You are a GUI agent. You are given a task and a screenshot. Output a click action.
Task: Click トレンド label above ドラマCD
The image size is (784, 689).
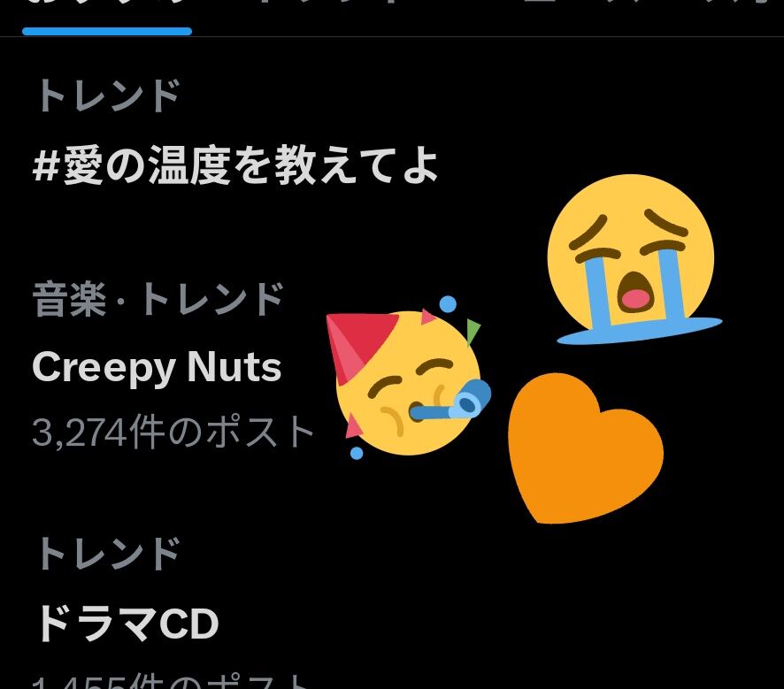[x=107, y=553]
